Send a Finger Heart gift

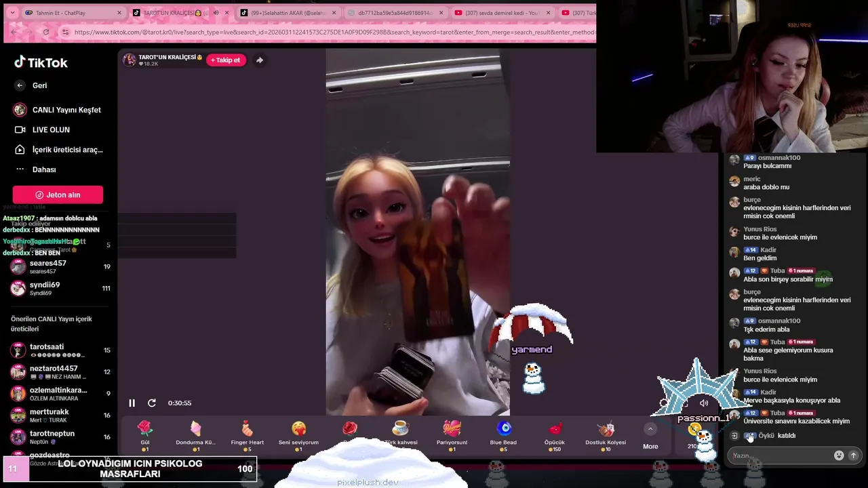click(247, 435)
